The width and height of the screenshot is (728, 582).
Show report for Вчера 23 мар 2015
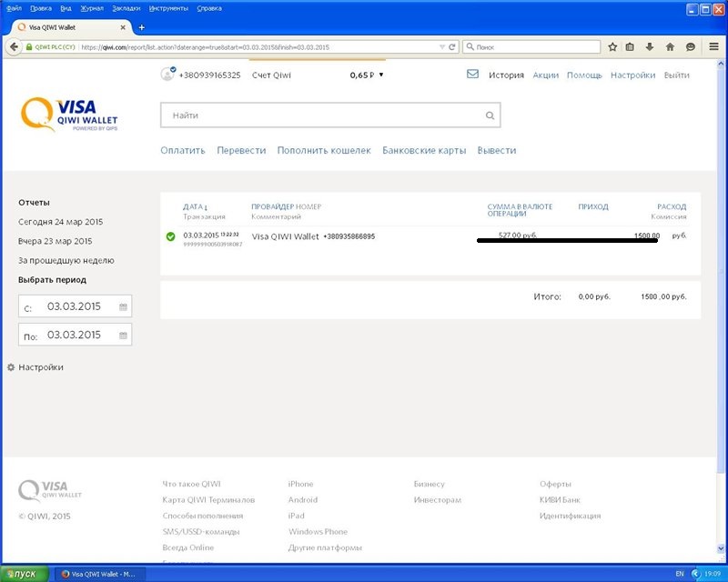pyautogui.click(x=56, y=241)
